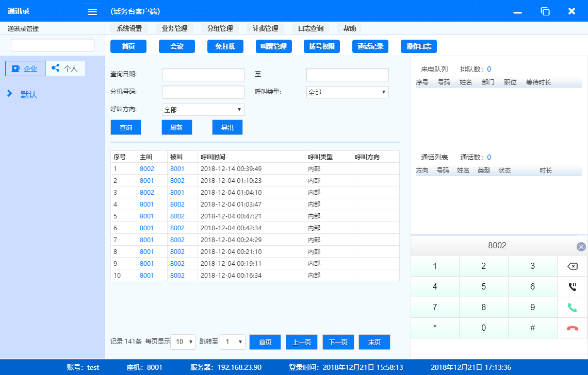The width and height of the screenshot is (588, 375).
Task: Click the 末页 button
Action: point(374,342)
